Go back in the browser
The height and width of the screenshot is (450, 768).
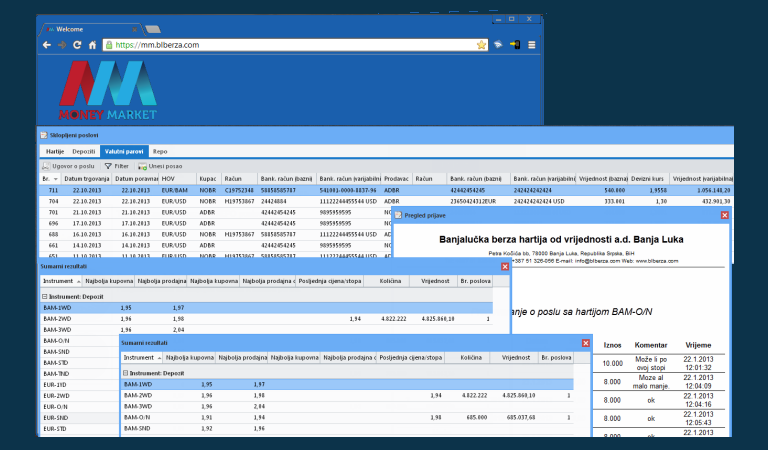pyautogui.click(x=47, y=45)
